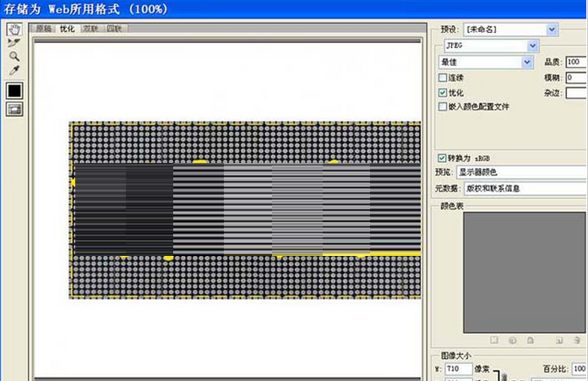The width and height of the screenshot is (588, 381).
Task: Open the 最佳 quality level dropdown
Action: point(486,63)
